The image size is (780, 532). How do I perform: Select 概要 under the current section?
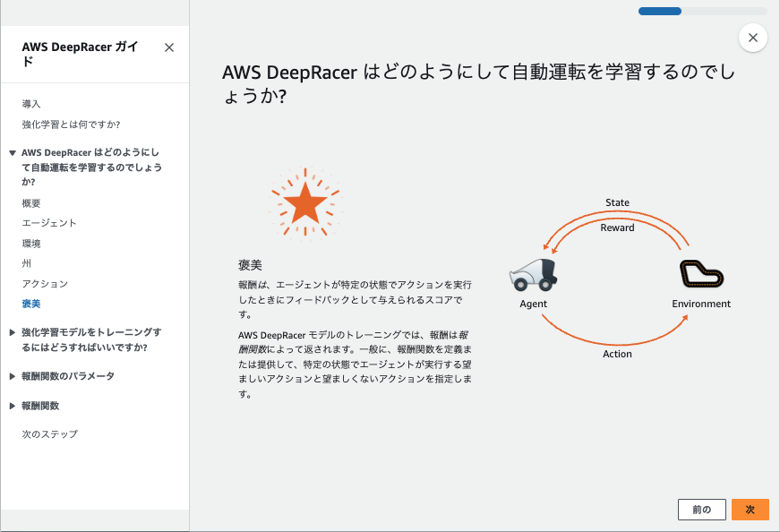[33, 202]
